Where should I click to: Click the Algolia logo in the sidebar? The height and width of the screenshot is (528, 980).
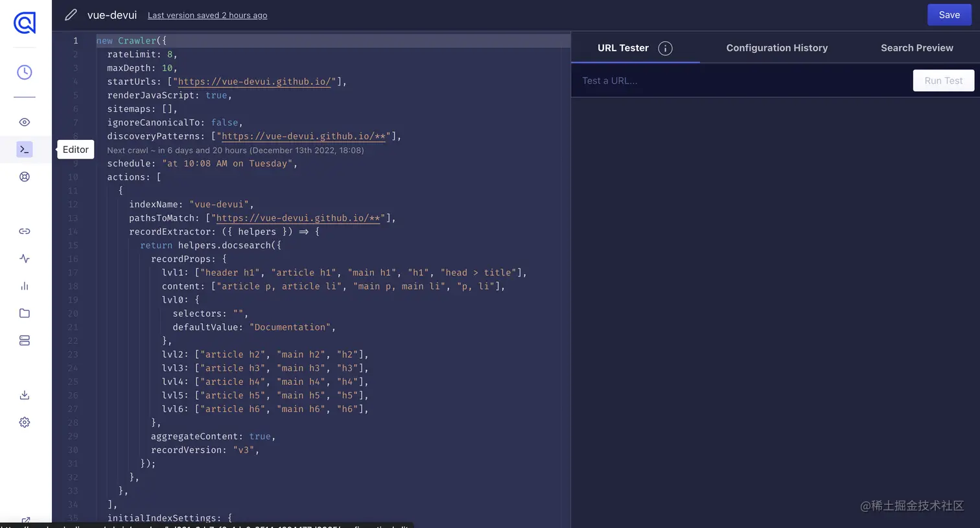click(x=25, y=23)
